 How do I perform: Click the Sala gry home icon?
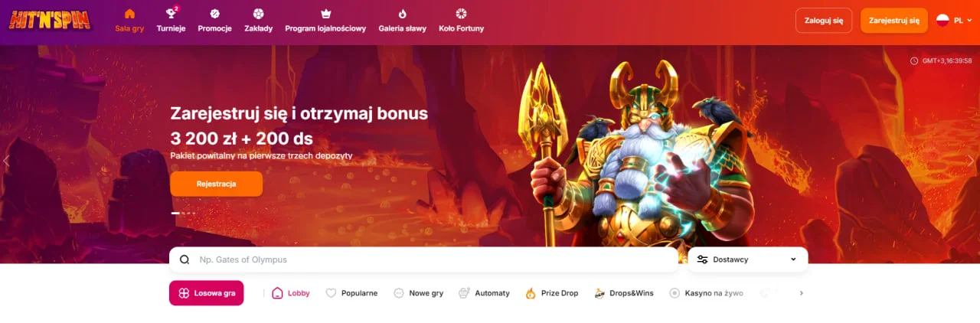click(x=129, y=14)
